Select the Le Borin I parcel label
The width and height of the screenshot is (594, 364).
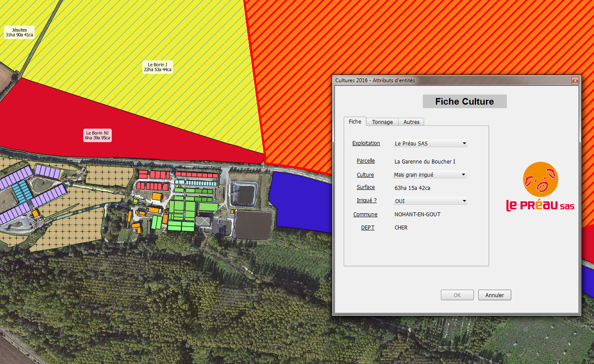(158, 67)
